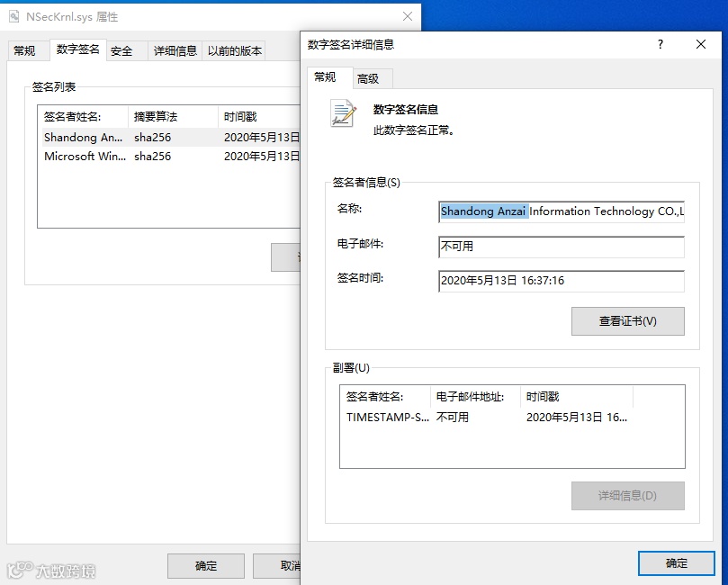Click 时间戳 header in countersignature list
Image resolution: width=728 pixels, height=585 pixels.
pos(577,397)
